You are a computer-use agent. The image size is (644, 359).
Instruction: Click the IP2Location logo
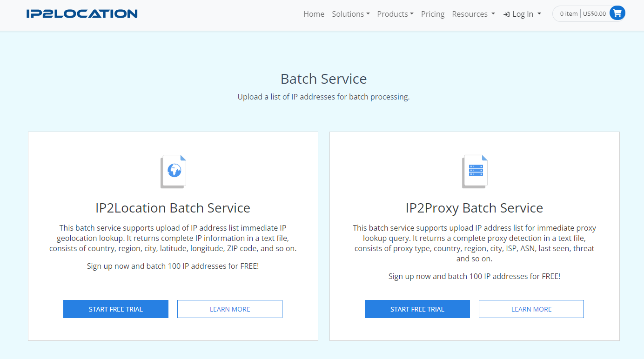(82, 14)
